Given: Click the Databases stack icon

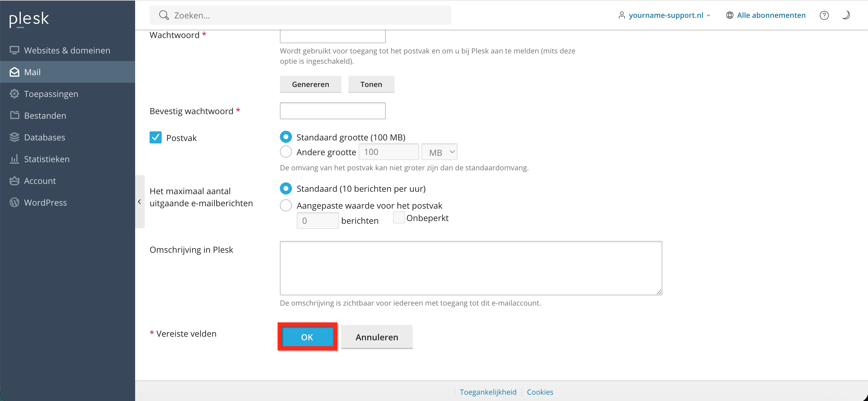Looking at the screenshot, I should click(14, 137).
